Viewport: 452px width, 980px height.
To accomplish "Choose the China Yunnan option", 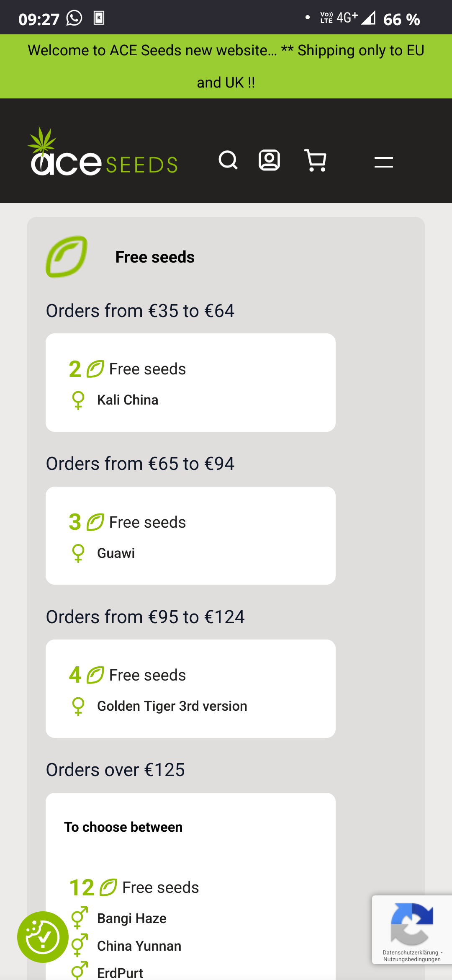I will coord(139,946).
